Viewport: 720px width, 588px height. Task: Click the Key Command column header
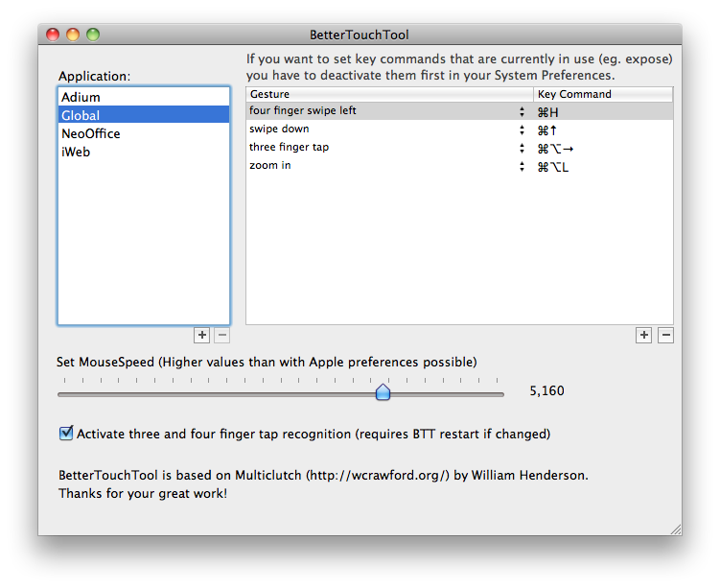point(603,94)
